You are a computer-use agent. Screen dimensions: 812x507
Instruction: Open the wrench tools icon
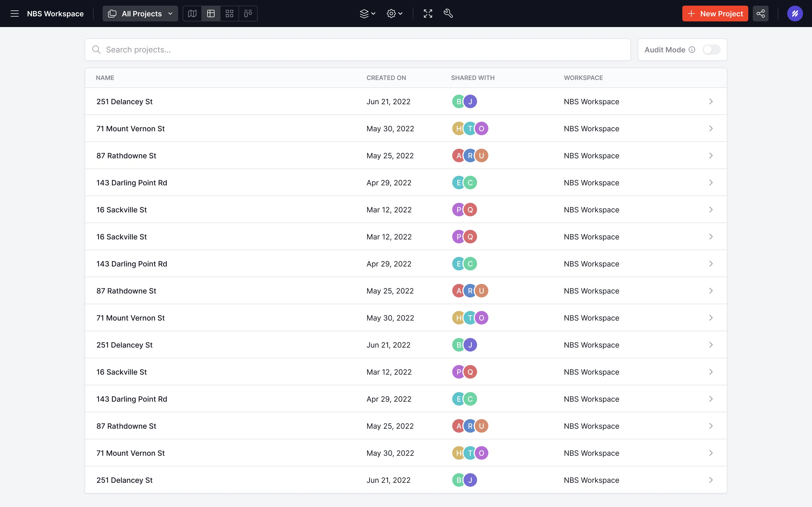point(448,14)
